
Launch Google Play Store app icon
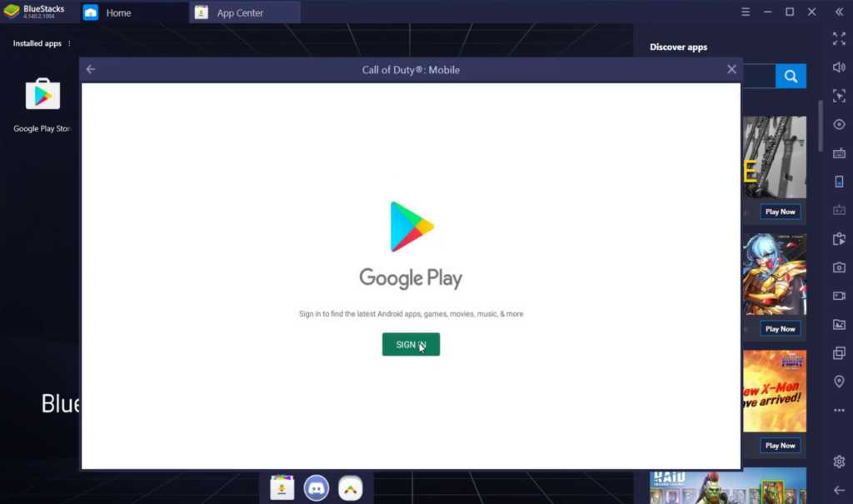click(42, 95)
